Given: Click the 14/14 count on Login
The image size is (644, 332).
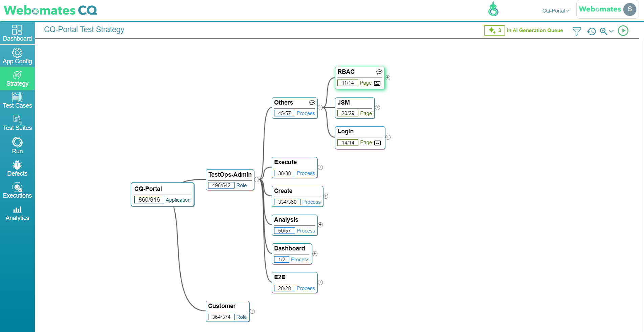Looking at the screenshot, I should pyautogui.click(x=348, y=143).
